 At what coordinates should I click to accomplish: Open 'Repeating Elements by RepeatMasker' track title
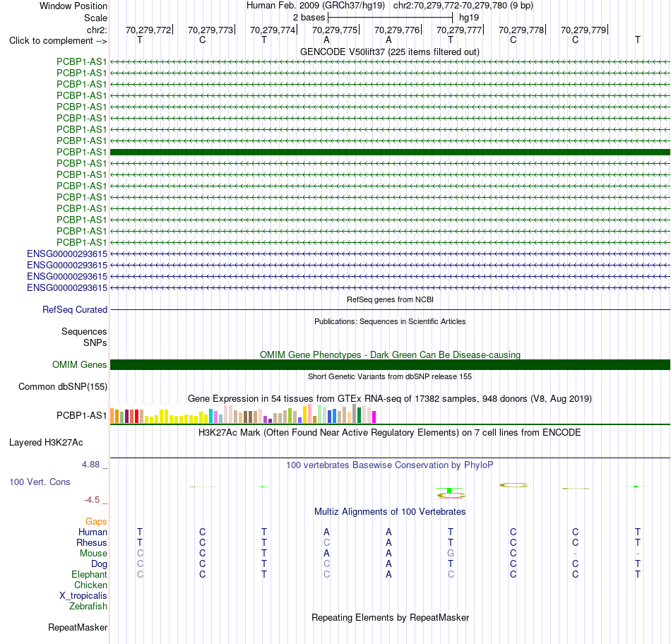click(x=390, y=617)
